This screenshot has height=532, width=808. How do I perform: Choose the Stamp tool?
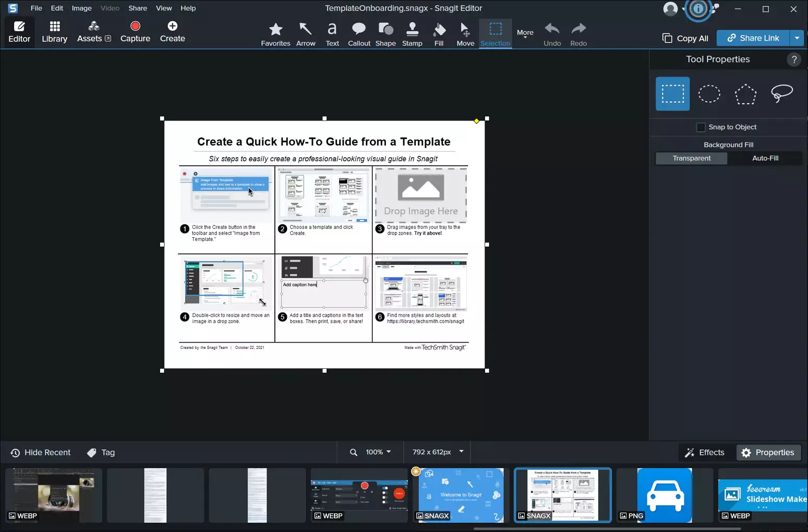click(x=412, y=34)
